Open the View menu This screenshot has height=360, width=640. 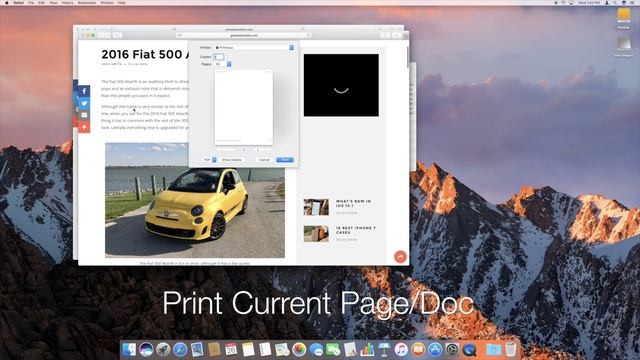[x=53, y=2]
